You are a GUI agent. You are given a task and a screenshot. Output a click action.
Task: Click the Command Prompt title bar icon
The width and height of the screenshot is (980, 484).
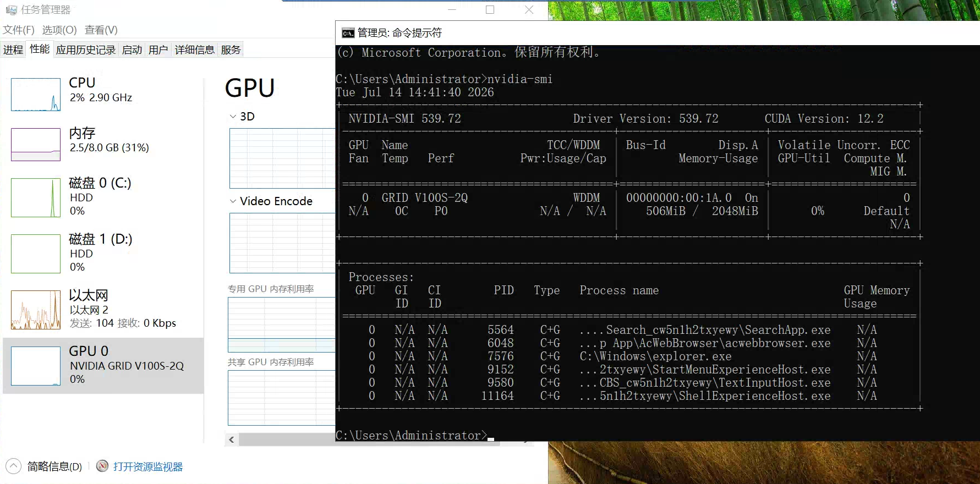348,33
